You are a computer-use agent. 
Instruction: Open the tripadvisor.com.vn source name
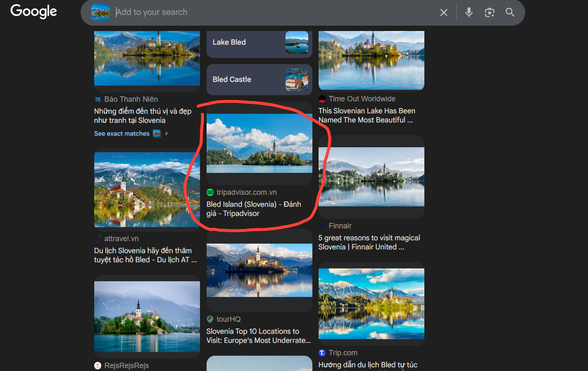click(247, 192)
